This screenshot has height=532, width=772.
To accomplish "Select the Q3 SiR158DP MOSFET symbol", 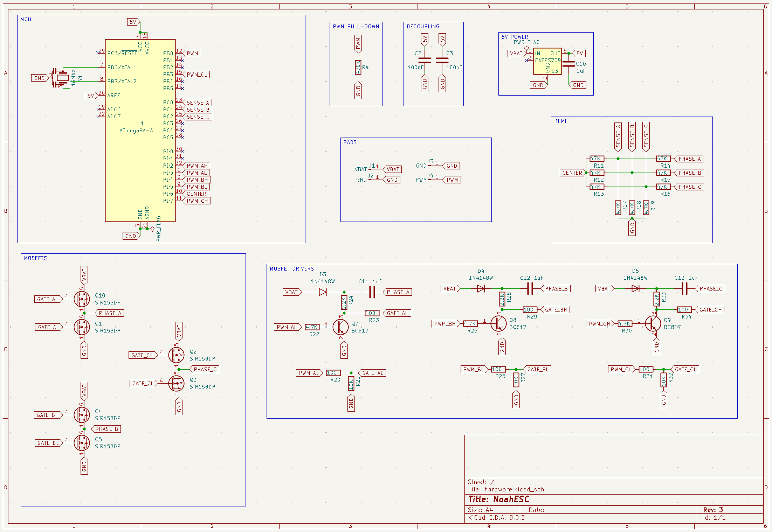I will click(x=177, y=383).
